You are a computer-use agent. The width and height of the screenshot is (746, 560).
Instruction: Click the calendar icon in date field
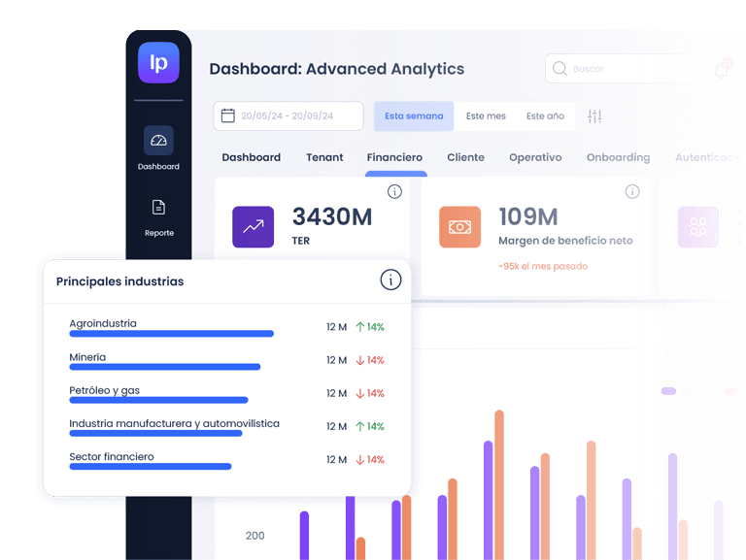tap(228, 115)
